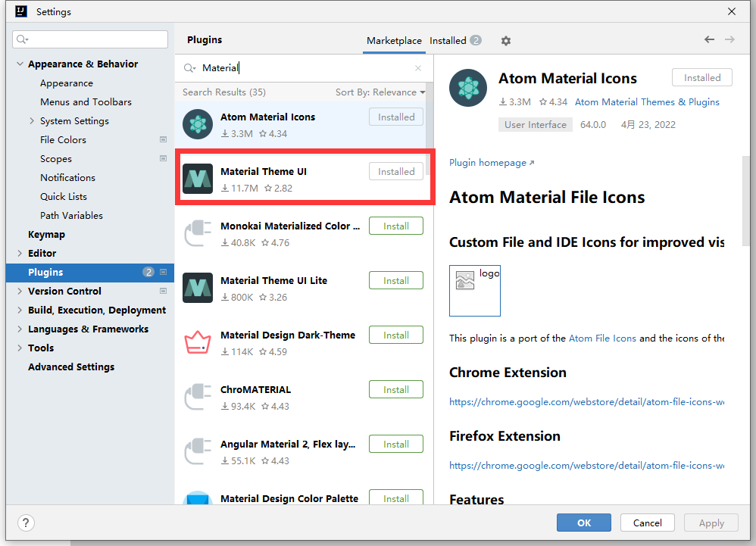Screen dimensions: 756x546
Task: Open help with the question mark icon
Action: (x=26, y=523)
